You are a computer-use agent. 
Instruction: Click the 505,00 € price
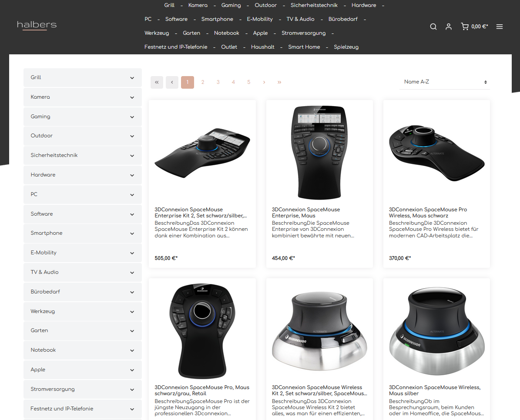coord(166,258)
